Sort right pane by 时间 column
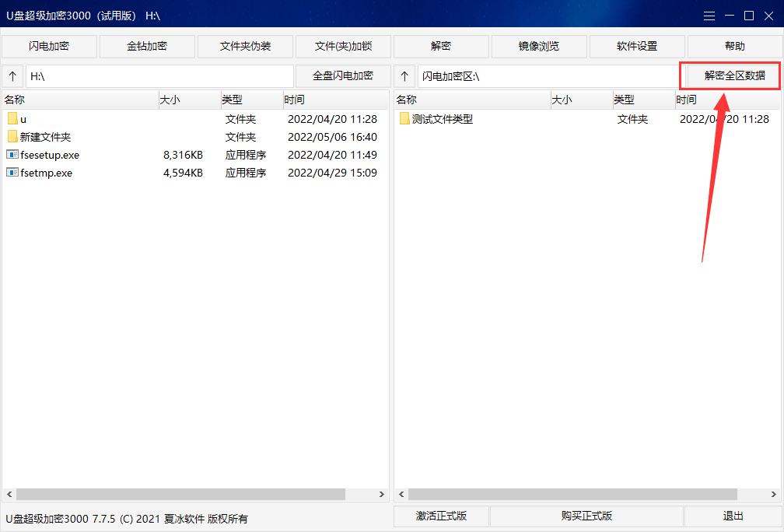Screen dimensions: 784x532 click(727, 100)
